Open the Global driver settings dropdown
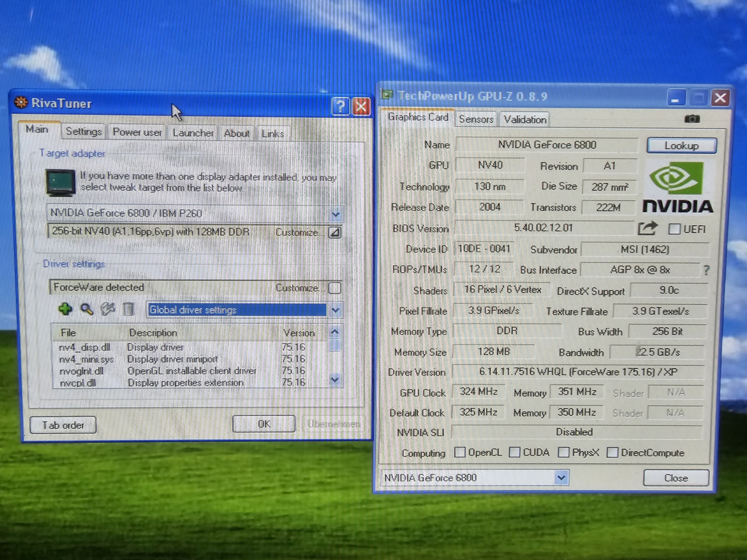The width and height of the screenshot is (747, 560). point(335,310)
